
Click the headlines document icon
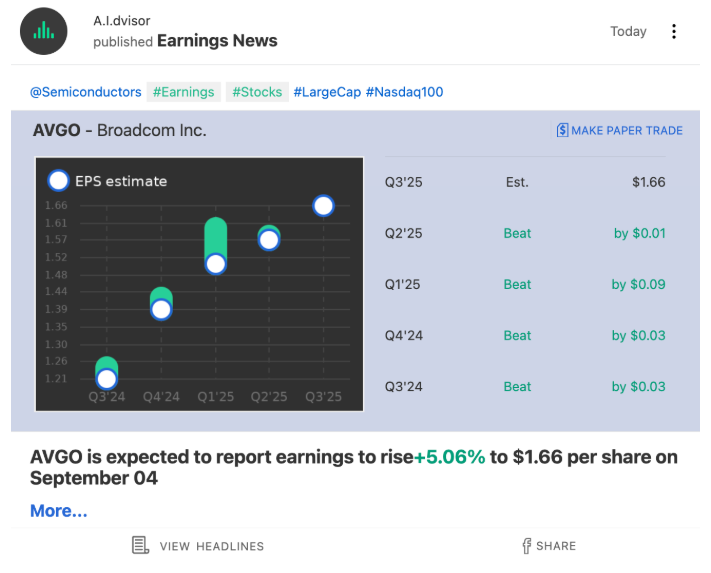coord(140,545)
